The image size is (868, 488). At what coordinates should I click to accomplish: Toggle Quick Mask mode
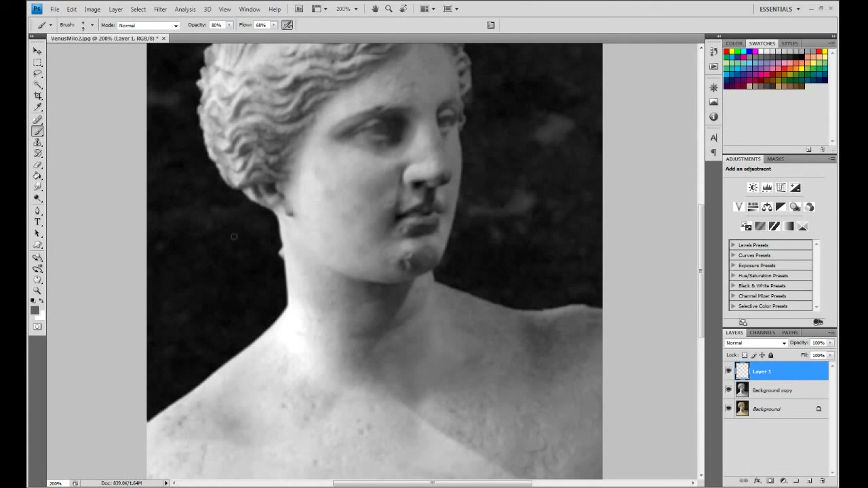(37, 327)
